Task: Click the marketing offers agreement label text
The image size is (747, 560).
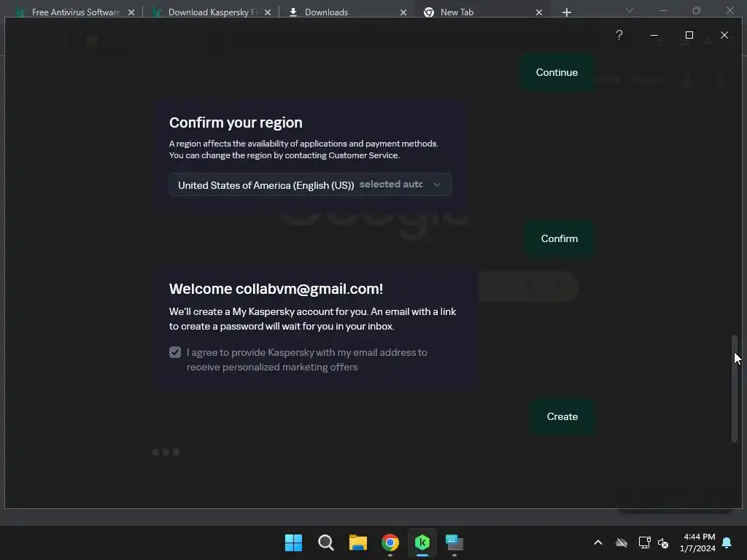Action: coord(307,359)
